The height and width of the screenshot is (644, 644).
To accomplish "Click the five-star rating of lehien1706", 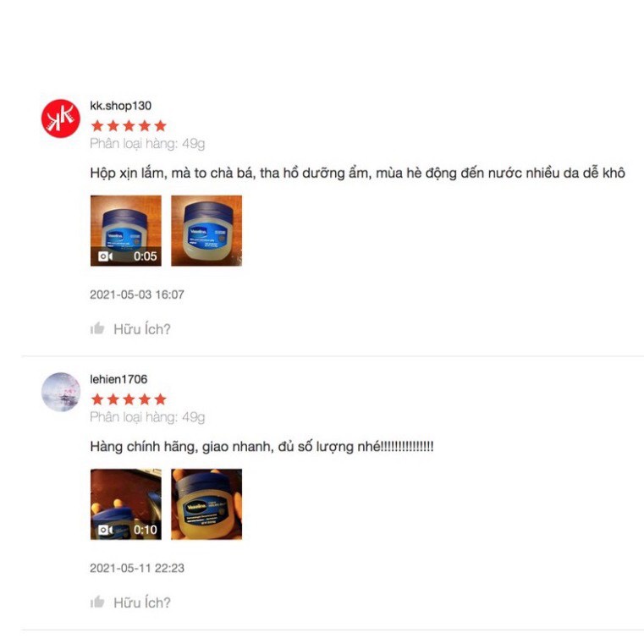I will coord(129,399).
